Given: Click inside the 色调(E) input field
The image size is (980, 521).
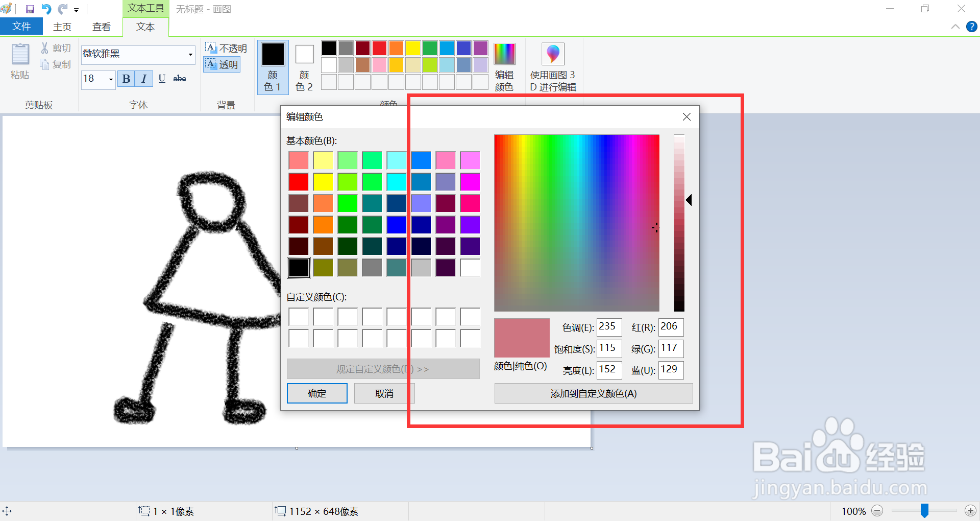Looking at the screenshot, I should coord(608,327).
